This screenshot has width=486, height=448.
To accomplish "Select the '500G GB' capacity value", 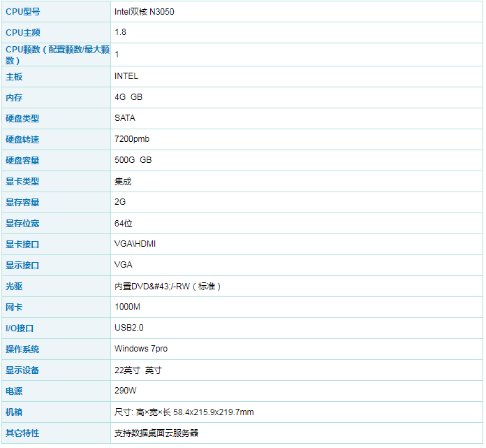I will pyautogui.click(x=133, y=160).
